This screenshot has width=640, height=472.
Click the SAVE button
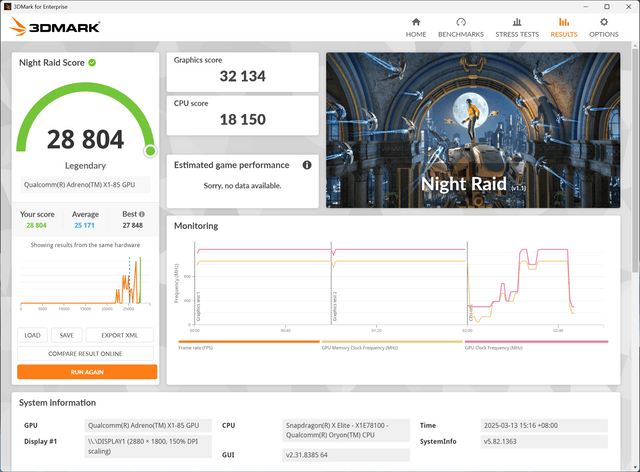click(67, 335)
